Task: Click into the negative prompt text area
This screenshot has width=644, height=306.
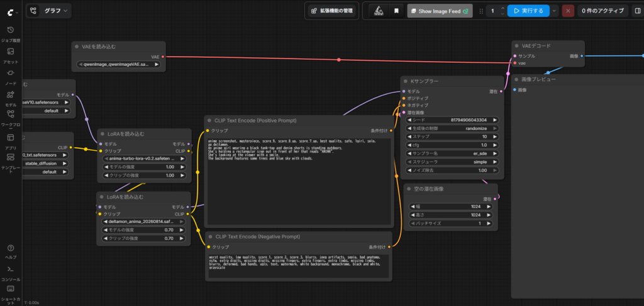Action: coord(299,266)
